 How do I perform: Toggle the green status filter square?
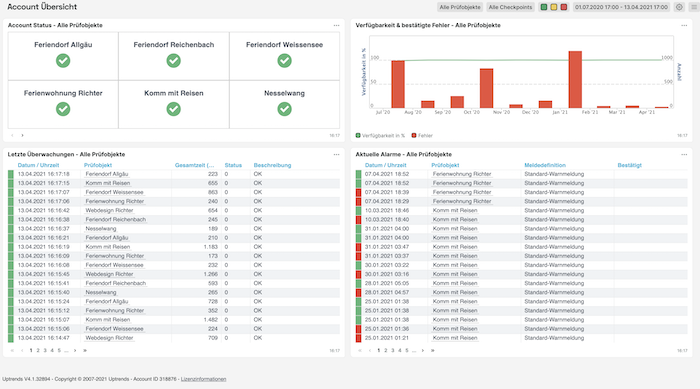544,7
